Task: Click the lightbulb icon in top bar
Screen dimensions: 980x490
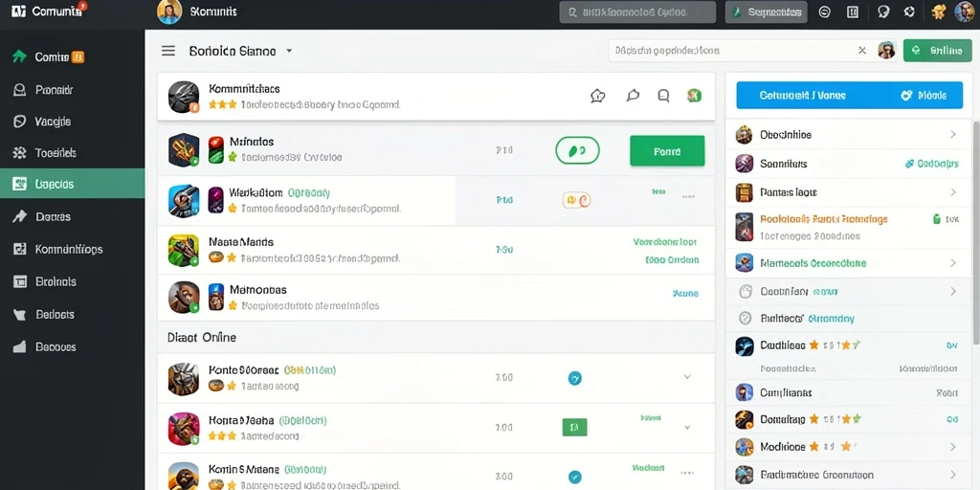Action: pos(883,11)
